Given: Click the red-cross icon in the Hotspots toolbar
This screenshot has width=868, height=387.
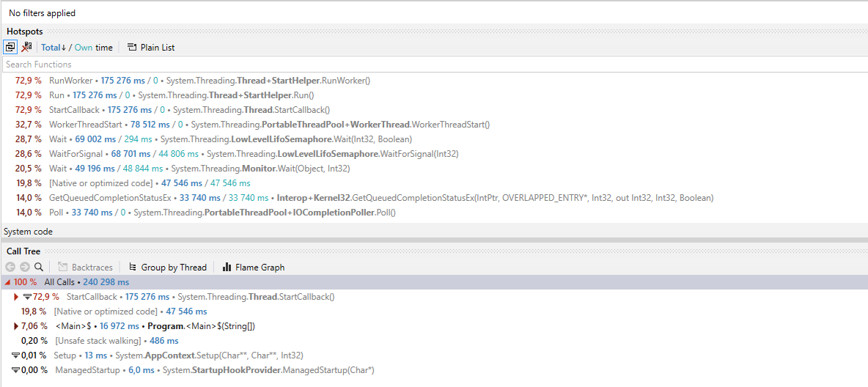Looking at the screenshot, I should click(x=26, y=47).
